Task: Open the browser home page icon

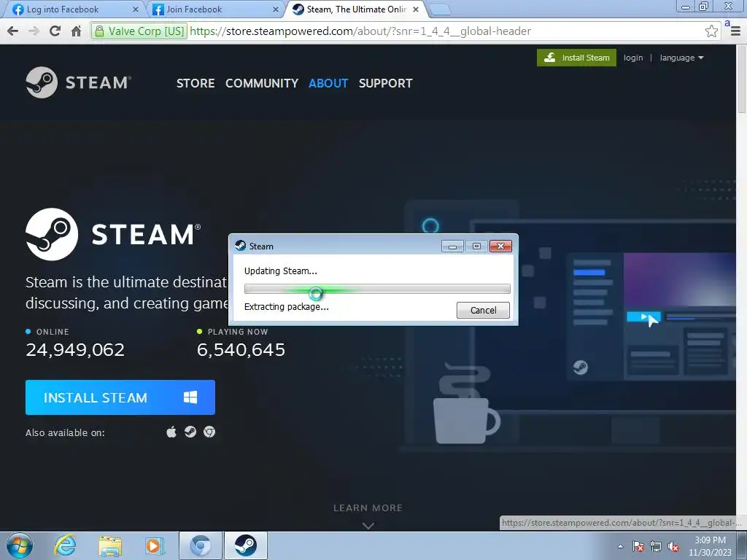Action: tap(76, 31)
